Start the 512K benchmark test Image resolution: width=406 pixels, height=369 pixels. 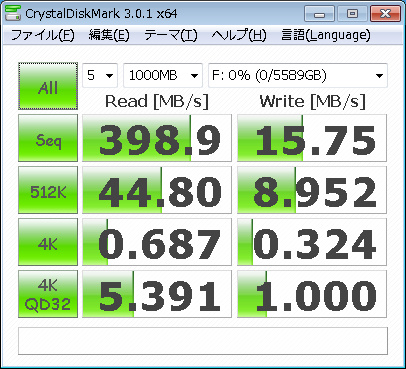pos(48,190)
